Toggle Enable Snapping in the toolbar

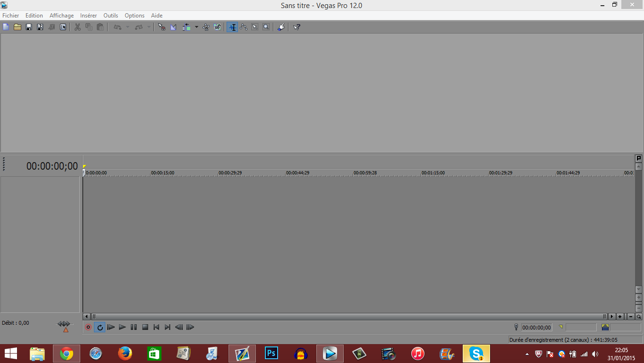click(161, 27)
